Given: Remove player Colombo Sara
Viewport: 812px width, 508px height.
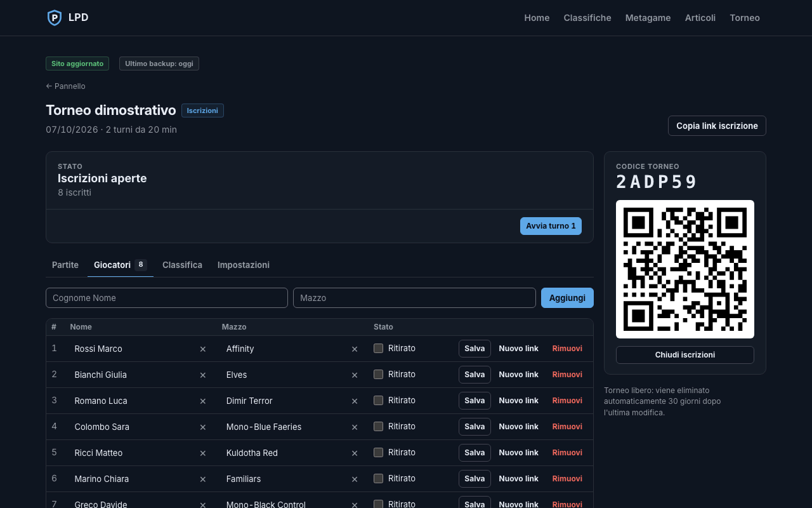Looking at the screenshot, I should (x=567, y=427).
